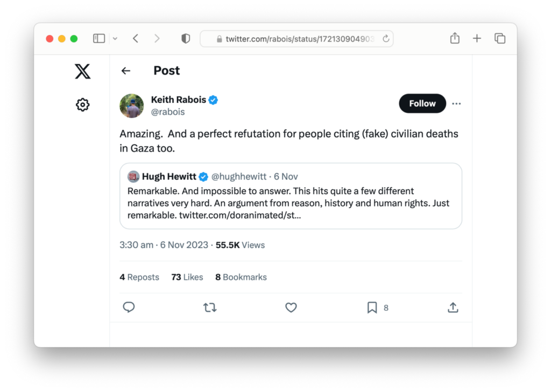Click Keith Rabois's profile avatar

click(131, 105)
